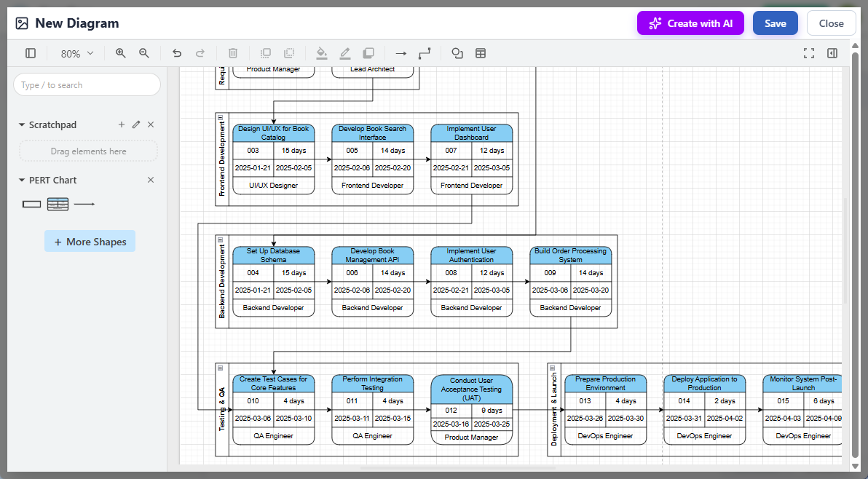Click the Insert Shape freehand icon
Viewport: 868px width, 479px height.
pyautogui.click(x=457, y=53)
